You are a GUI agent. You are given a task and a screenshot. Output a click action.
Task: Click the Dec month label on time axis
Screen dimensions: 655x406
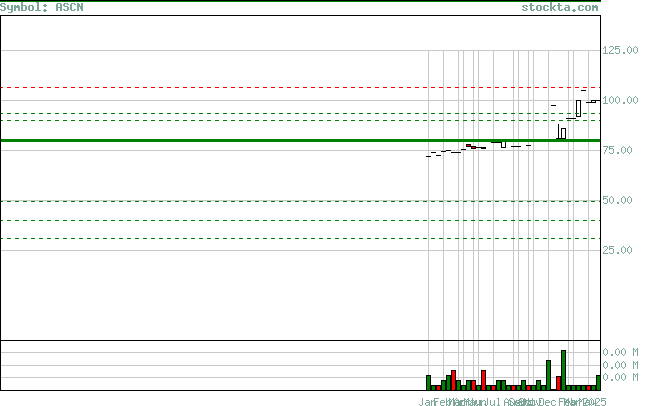[x=548, y=402]
